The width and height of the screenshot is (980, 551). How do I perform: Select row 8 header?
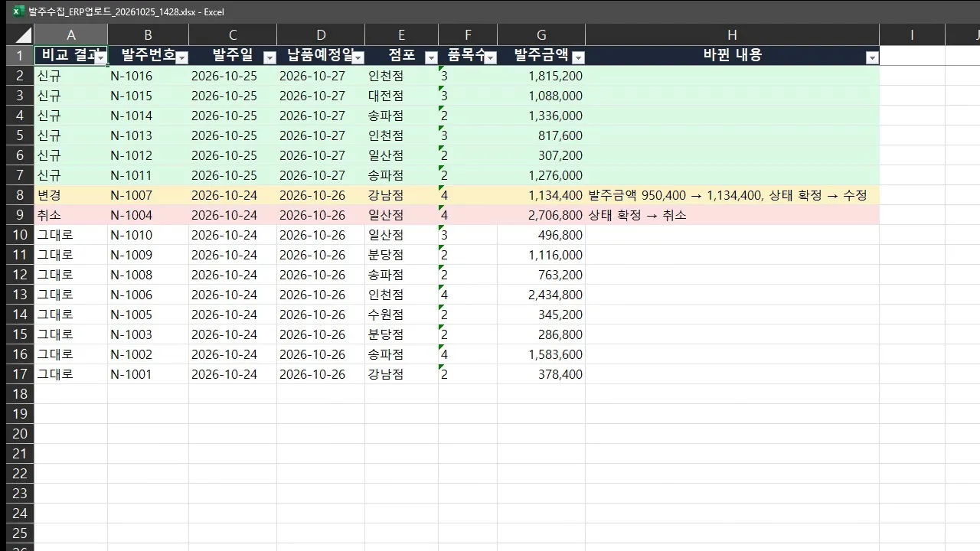coord(20,195)
